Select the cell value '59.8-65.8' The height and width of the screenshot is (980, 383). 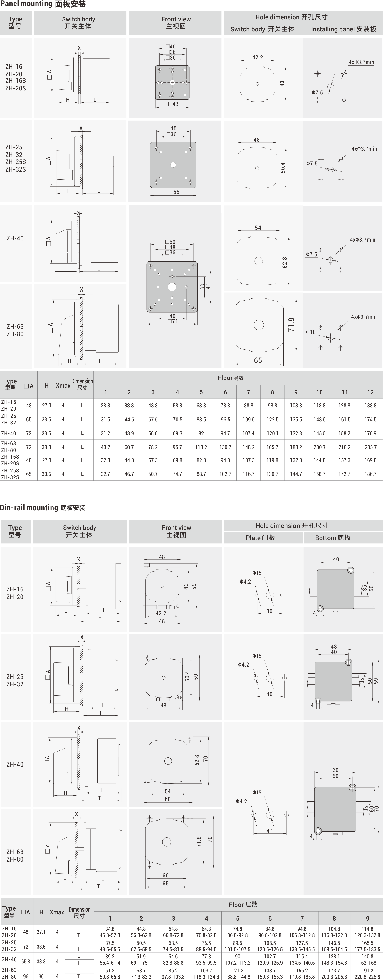tap(110, 976)
